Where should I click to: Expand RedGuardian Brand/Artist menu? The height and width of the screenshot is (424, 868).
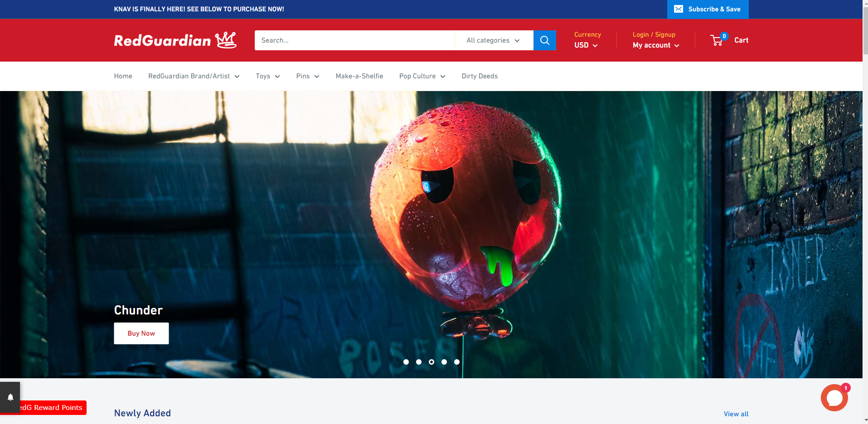pyautogui.click(x=194, y=76)
